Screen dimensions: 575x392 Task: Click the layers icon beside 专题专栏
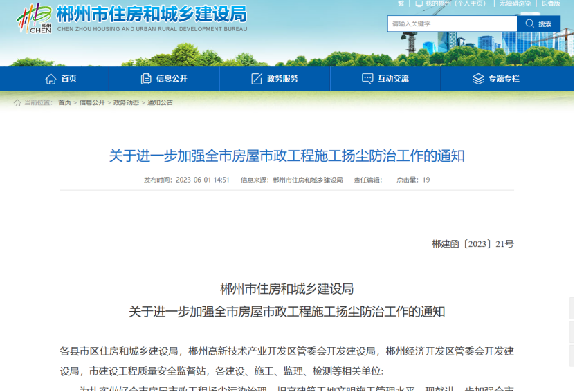[478, 79]
